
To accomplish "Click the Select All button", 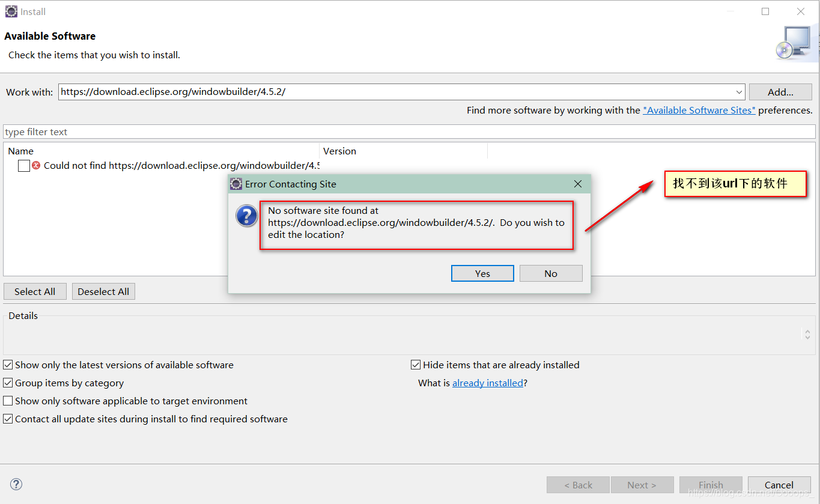I will [x=35, y=291].
